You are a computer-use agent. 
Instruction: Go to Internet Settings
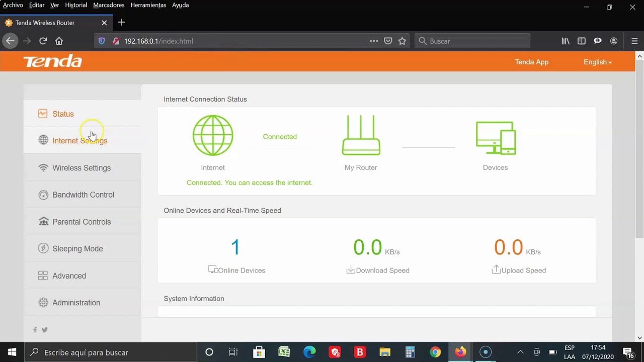pos(82,141)
